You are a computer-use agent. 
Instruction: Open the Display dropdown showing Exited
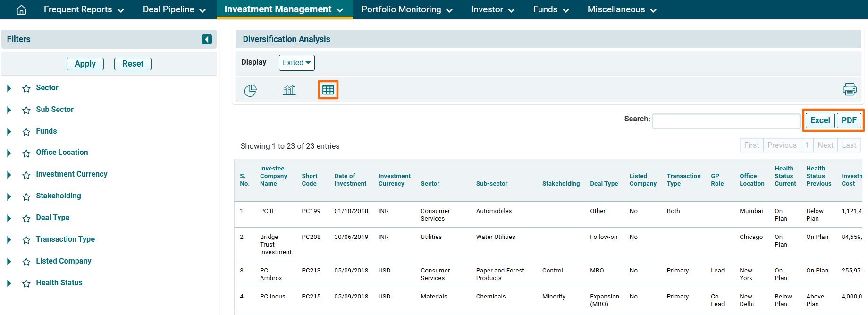pos(296,63)
